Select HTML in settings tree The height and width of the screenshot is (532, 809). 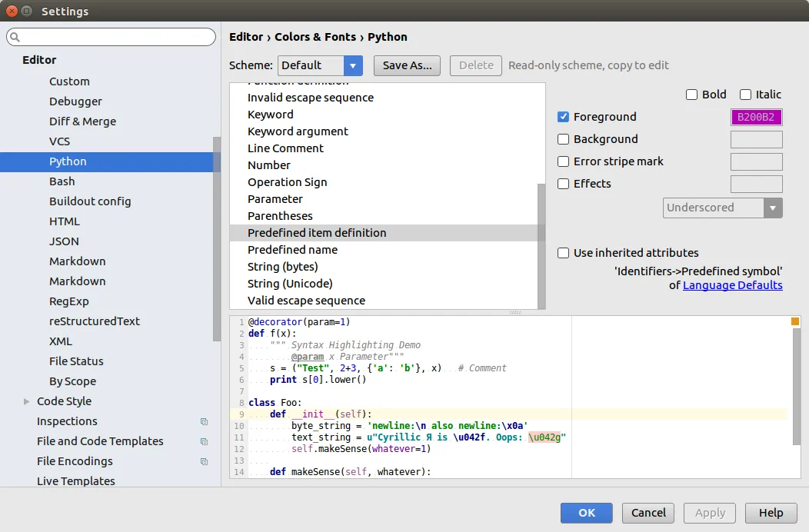tap(65, 221)
